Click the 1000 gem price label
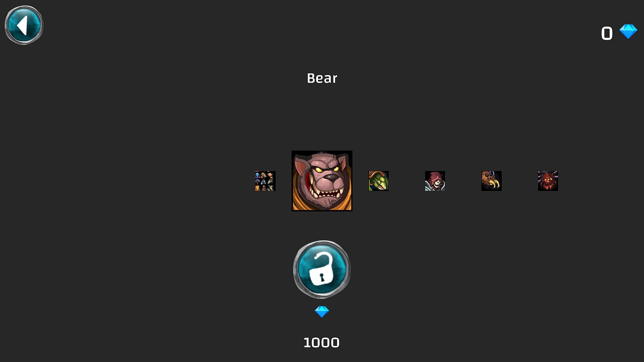Image resolution: width=644 pixels, height=362 pixels. (321, 343)
